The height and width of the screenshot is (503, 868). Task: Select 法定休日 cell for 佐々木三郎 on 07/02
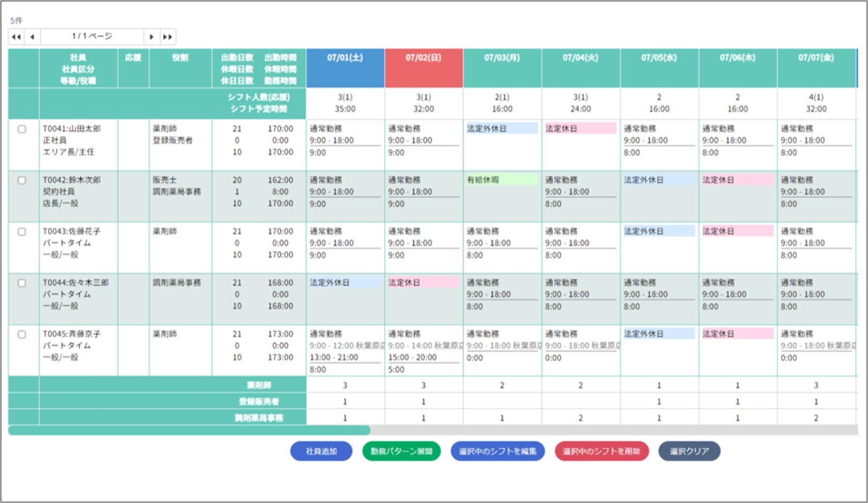[424, 283]
